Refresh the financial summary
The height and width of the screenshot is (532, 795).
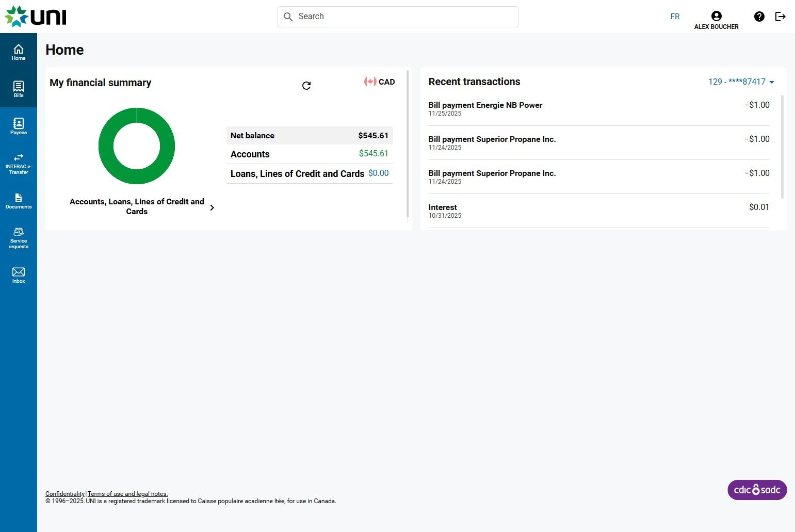(306, 86)
